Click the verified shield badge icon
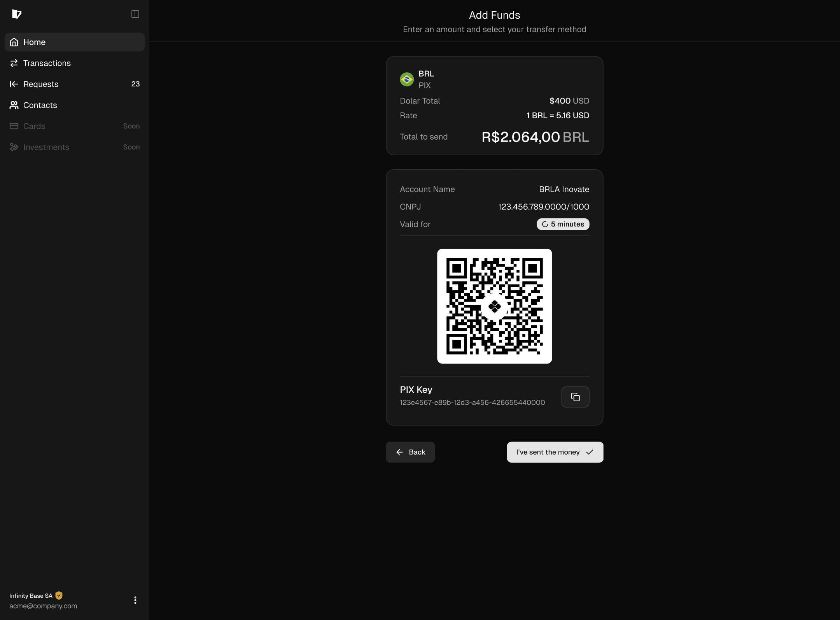840x620 pixels. 59,595
